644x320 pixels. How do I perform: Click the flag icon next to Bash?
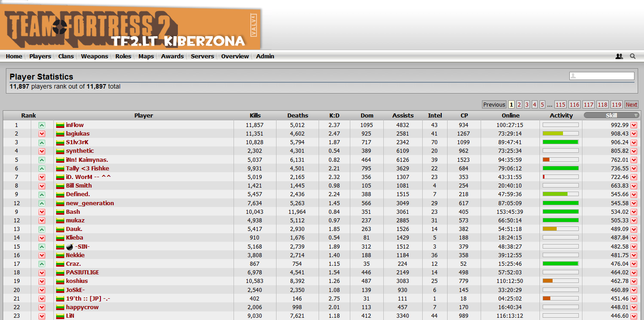[60, 212]
